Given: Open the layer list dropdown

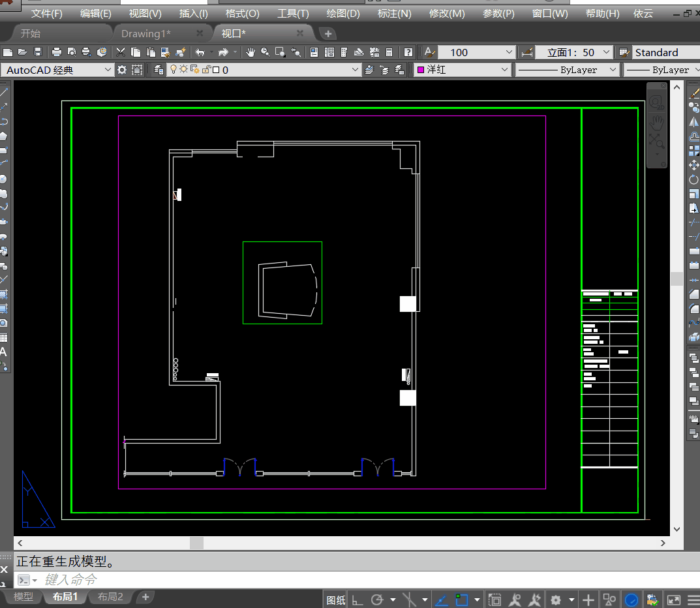Looking at the screenshot, I should click(264, 70).
